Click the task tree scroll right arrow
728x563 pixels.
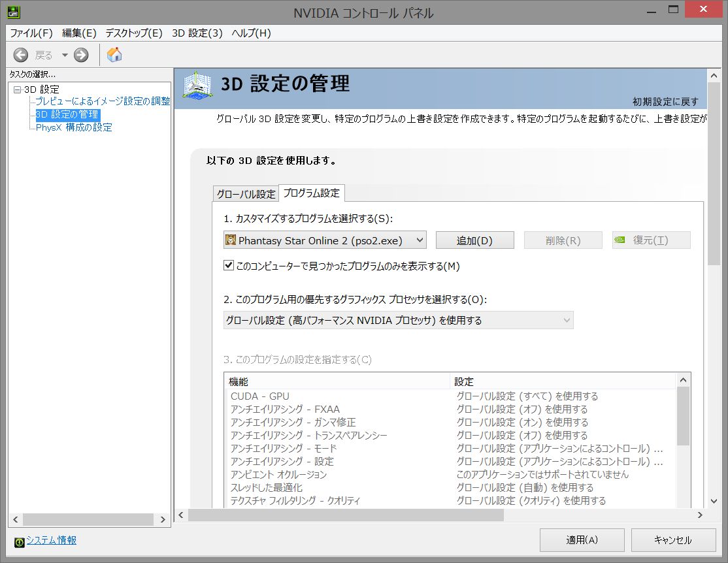[x=163, y=519]
